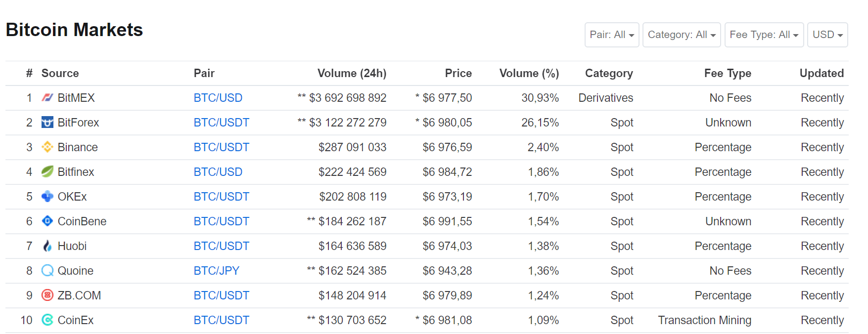Viewport: 868px width, 334px height.
Task: Click the CoinEx exchange logo icon
Action: coord(47,320)
